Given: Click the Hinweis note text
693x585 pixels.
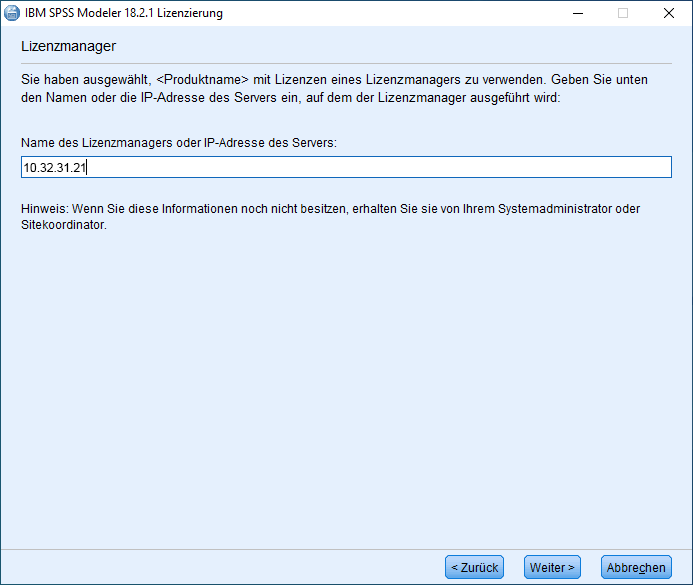Looking at the screenshot, I should 331,217.
